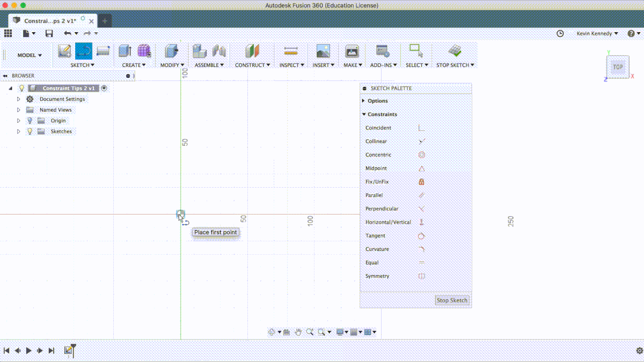Open the SKETCH menu
Image resolution: width=644 pixels, height=362 pixels.
pyautogui.click(x=83, y=65)
